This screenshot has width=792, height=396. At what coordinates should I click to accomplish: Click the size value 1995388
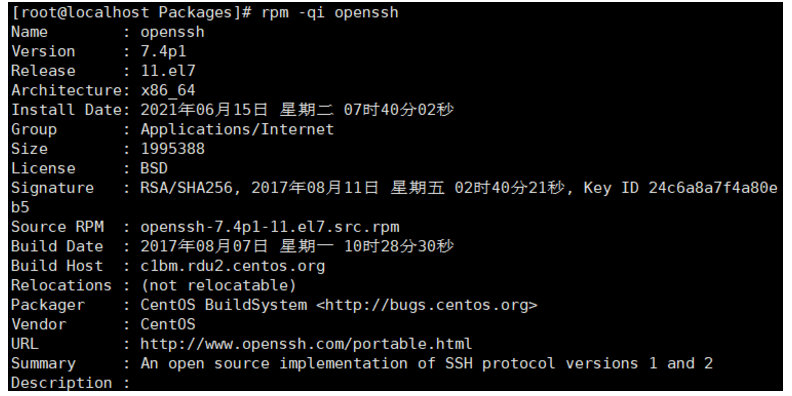click(172, 148)
